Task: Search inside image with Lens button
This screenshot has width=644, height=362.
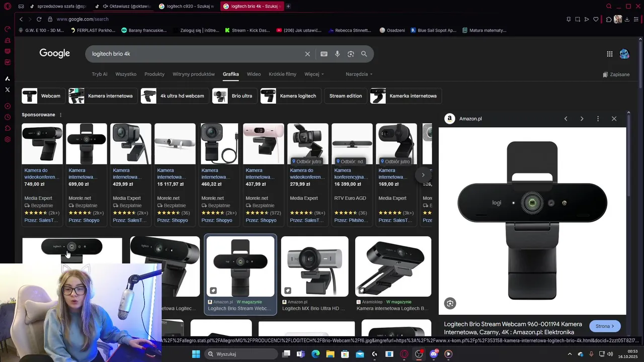Action: click(450, 303)
